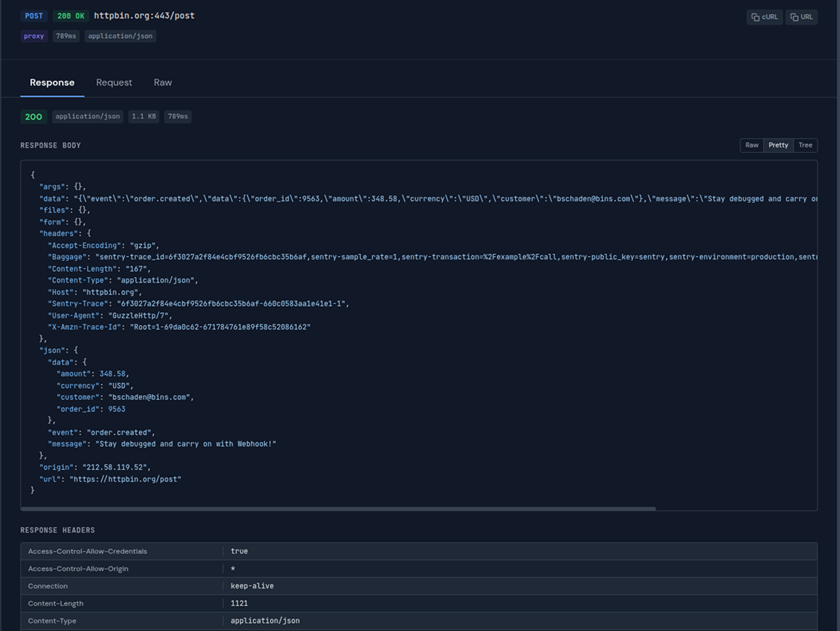Click the https://httpbin.org/post URL in the body
The image size is (840, 631).
(x=126, y=479)
